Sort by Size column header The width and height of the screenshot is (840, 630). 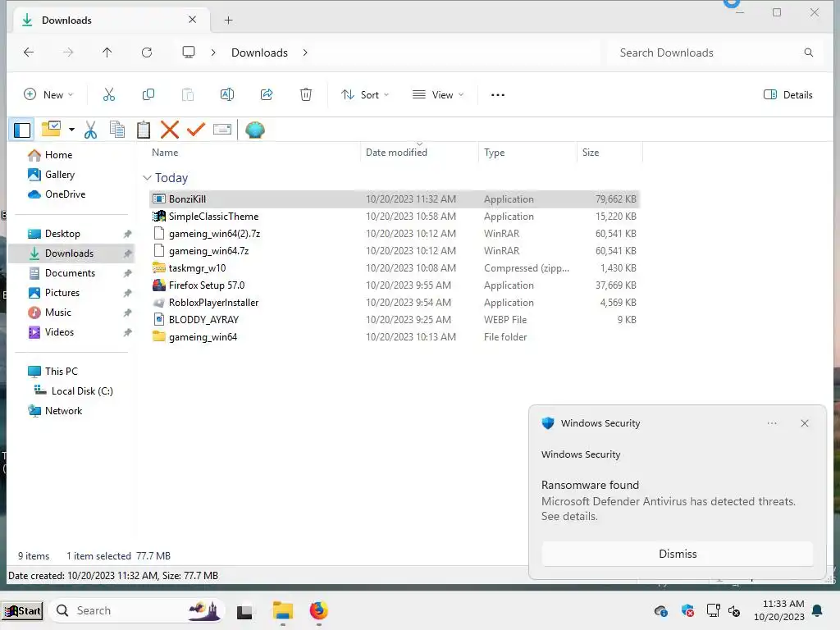point(591,152)
